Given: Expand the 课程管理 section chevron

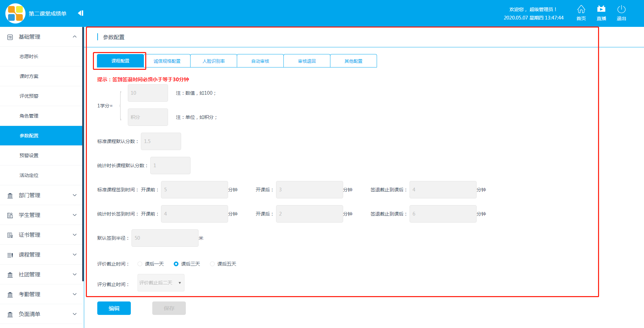Looking at the screenshot, I should click(74, 254).
